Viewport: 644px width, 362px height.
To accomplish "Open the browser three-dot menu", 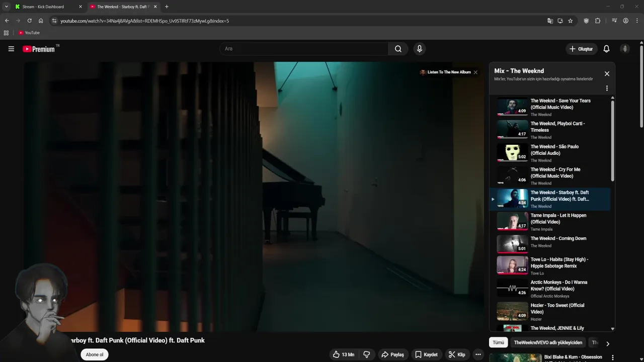I will pos(637,21).
